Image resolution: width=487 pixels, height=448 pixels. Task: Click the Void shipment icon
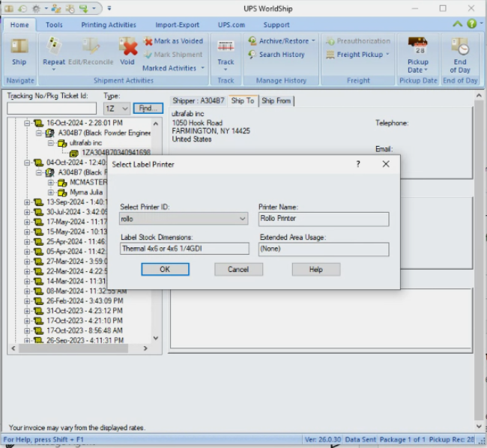(128, 46)
